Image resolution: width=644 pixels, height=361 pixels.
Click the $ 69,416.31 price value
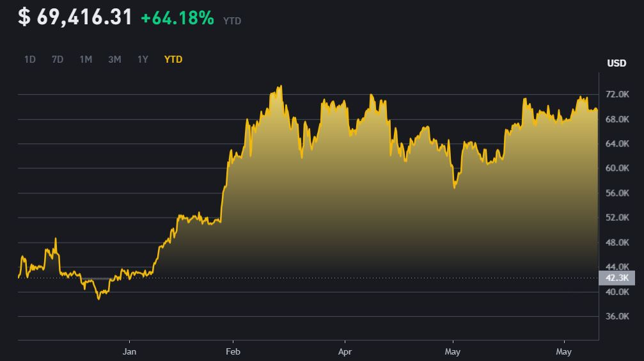75,17
